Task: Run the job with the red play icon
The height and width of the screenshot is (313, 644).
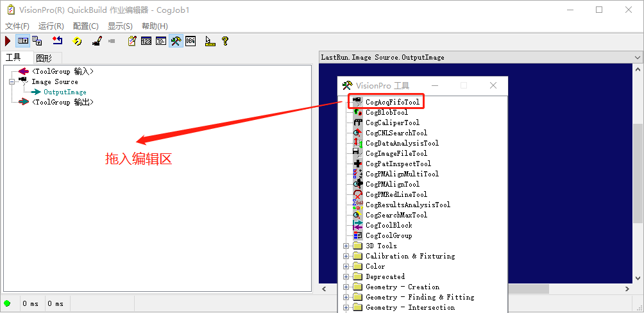Action: (x=8, y=41)
